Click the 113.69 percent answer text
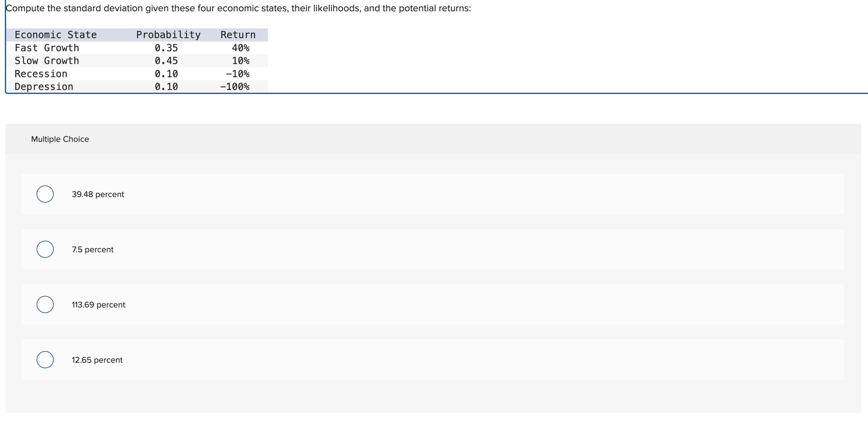Screen dimensions: 868x421 click(99, 305)
